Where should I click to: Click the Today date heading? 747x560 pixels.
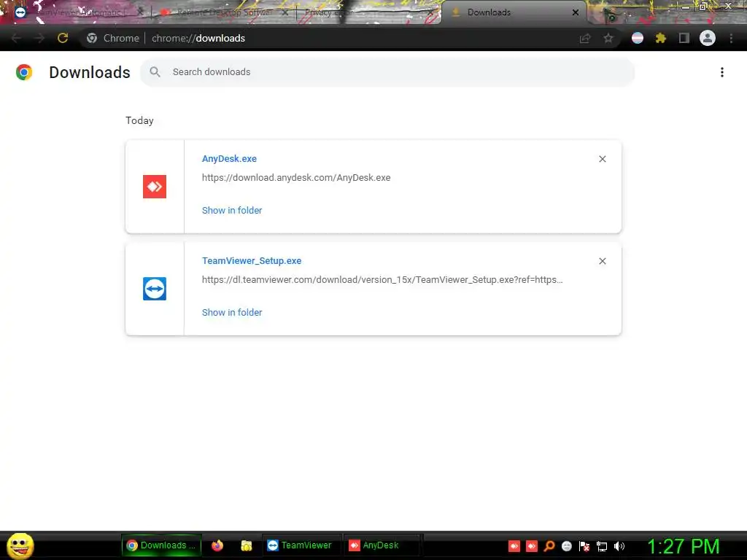139,120
